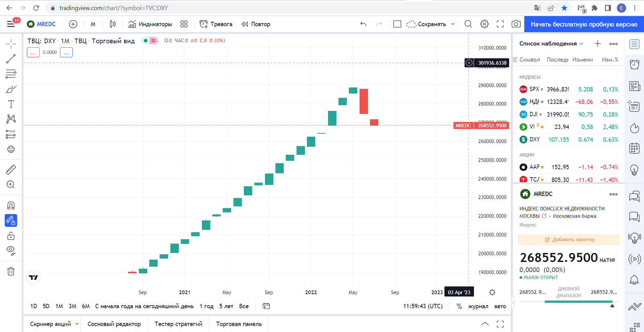Open the Торговая панель tab
The image size is (644, 332).
coord(239,324)
